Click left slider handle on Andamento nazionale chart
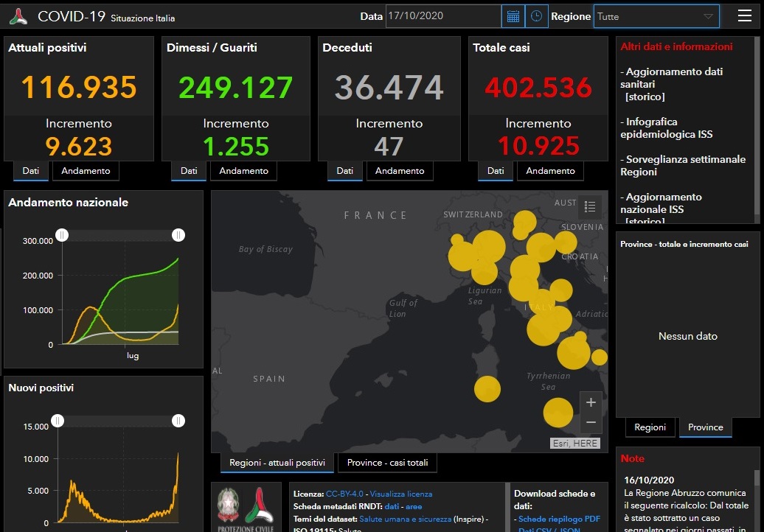The height and width of the screenshot is (532, 764). [x=63, y=235]
